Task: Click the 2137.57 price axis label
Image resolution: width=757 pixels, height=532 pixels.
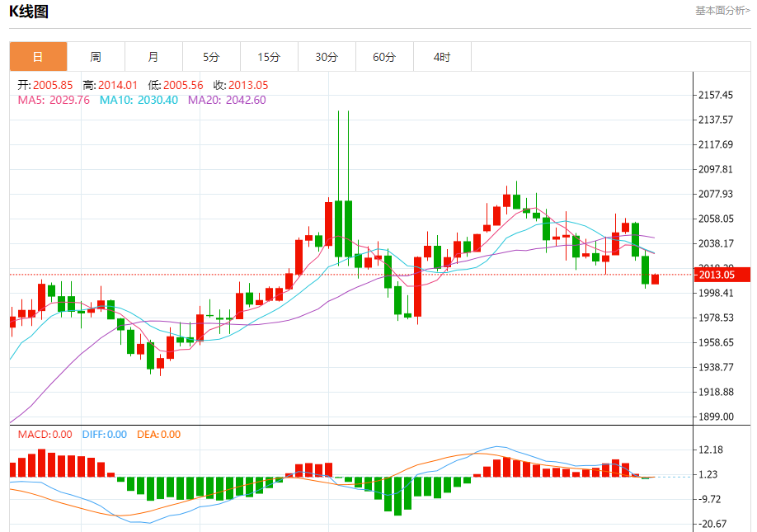Action: click(716, 120)
